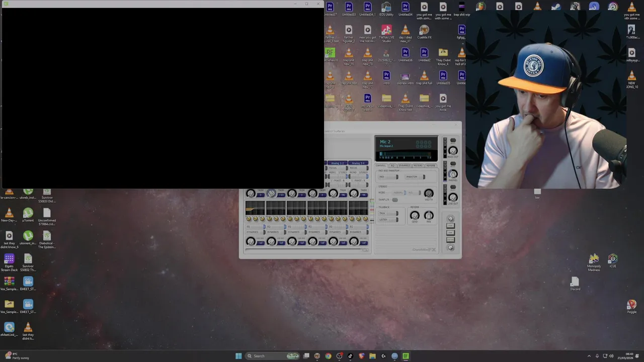This screenshot has width=644, height=362.
Task: Toggle the PAD switch in CueMix
Action: click(388, 177)
